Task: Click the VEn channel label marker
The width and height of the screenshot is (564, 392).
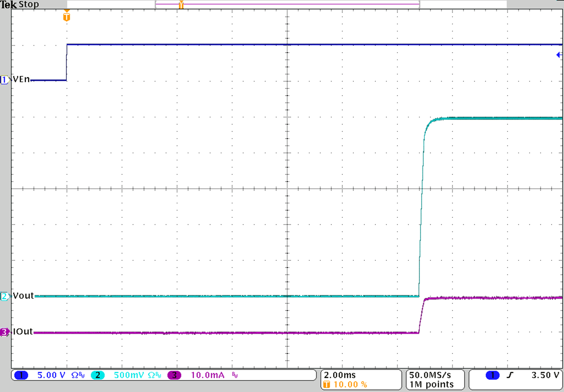Action: [x=21, y=79]
